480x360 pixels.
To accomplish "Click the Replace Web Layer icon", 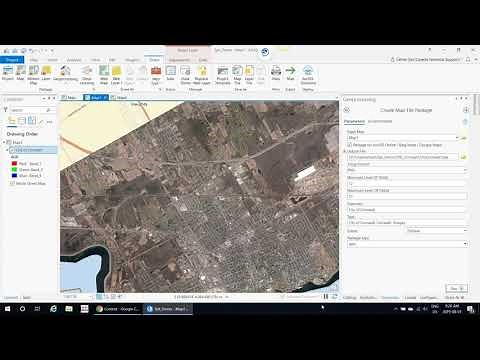I will click(202, 71).
